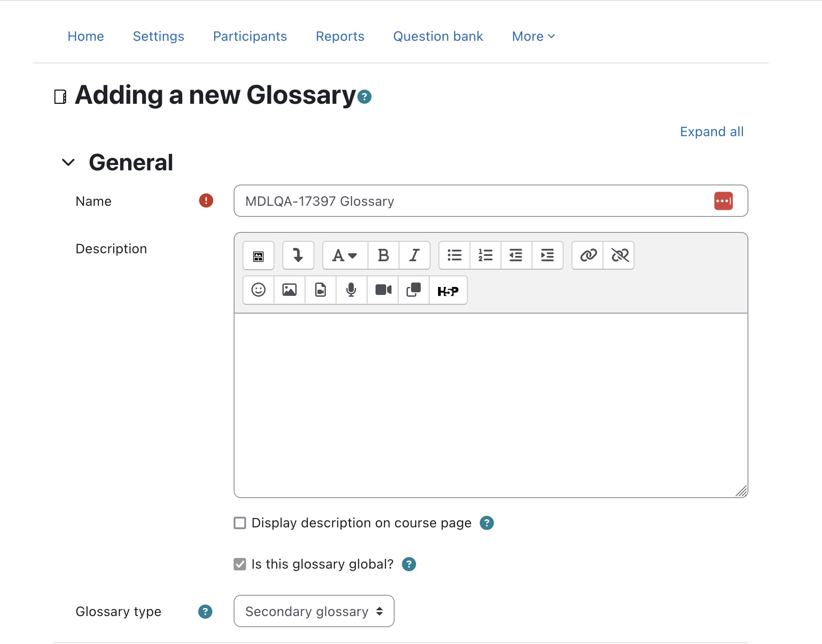Open help for Display description on course page
The height and width of the screenshot is (644, 822).
(487, 523)
